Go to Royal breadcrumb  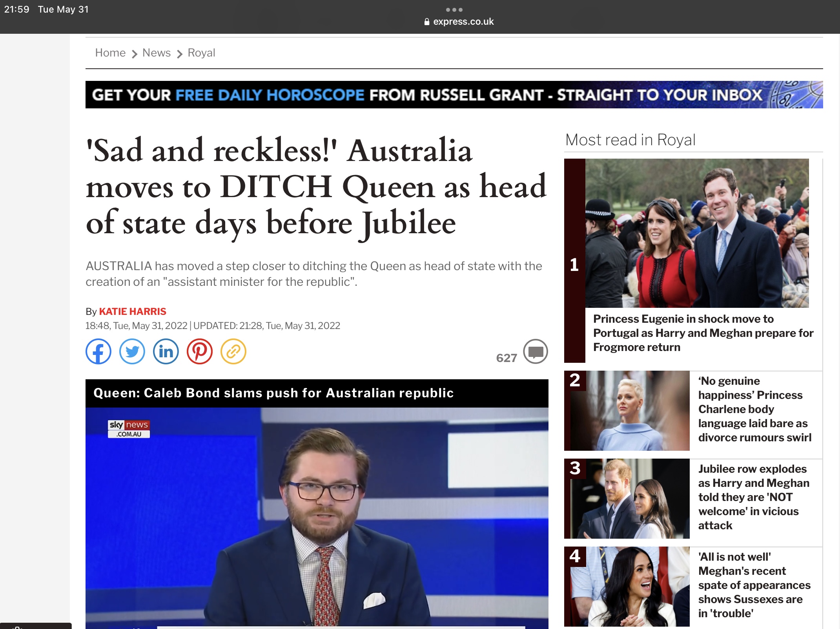(x=201, y=53)
